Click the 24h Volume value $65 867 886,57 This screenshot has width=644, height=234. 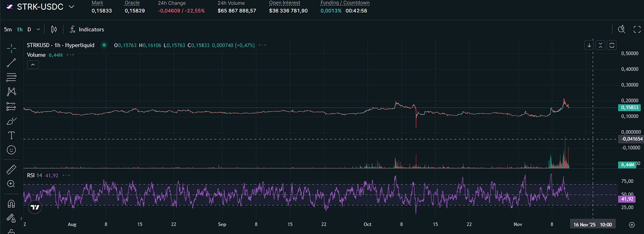pos(237,10)
